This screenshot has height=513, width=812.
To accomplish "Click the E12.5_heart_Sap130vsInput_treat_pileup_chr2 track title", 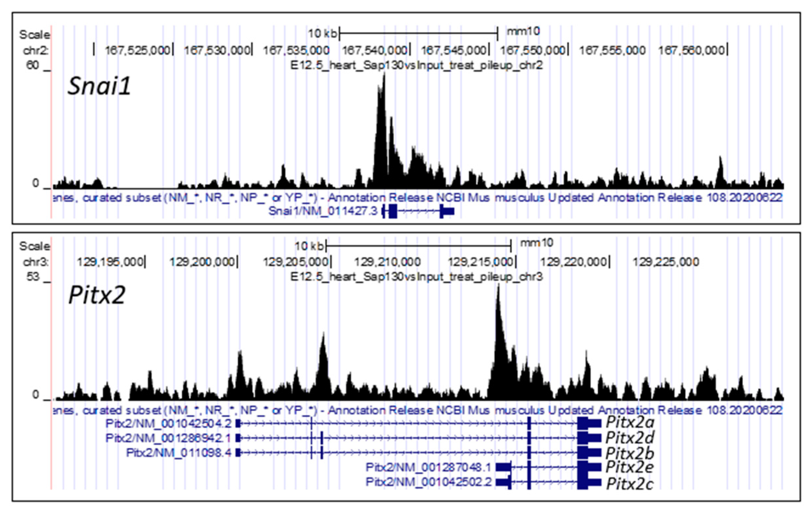I will (416, 65).
